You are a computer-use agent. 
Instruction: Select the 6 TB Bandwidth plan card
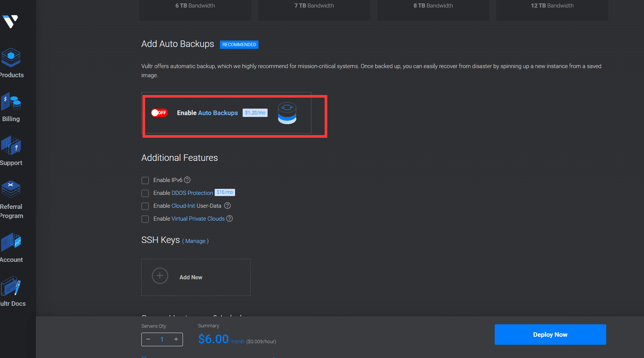point(195,10)
